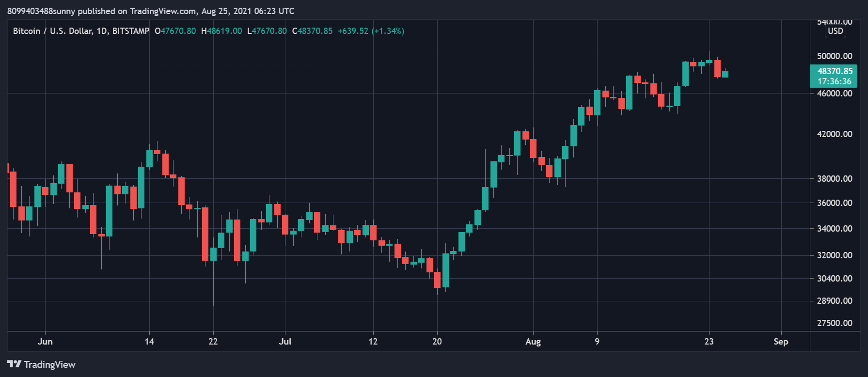Click the 28900.00 price axis label
Image resolution: width=868 pixels, height=377 pixels.
pos(835,301)
